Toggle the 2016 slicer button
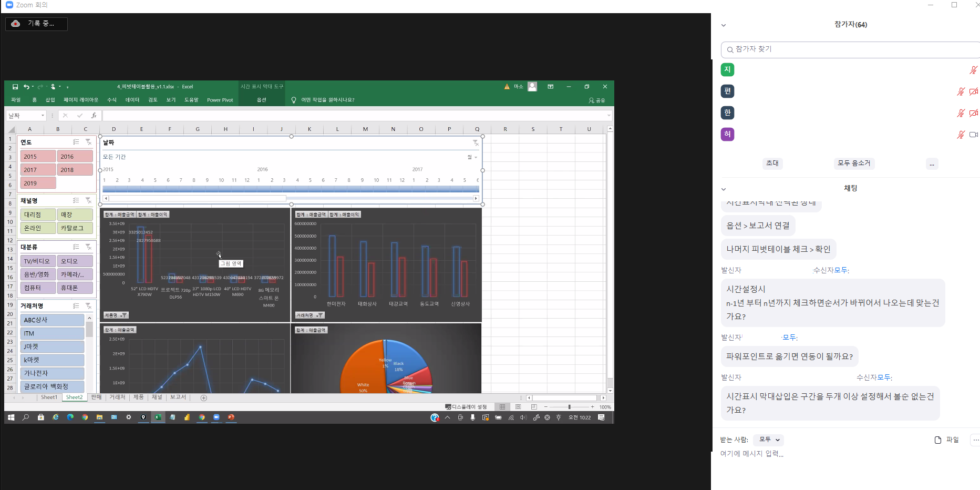Screen dimensions: 980x490 (x=75, y=157)
